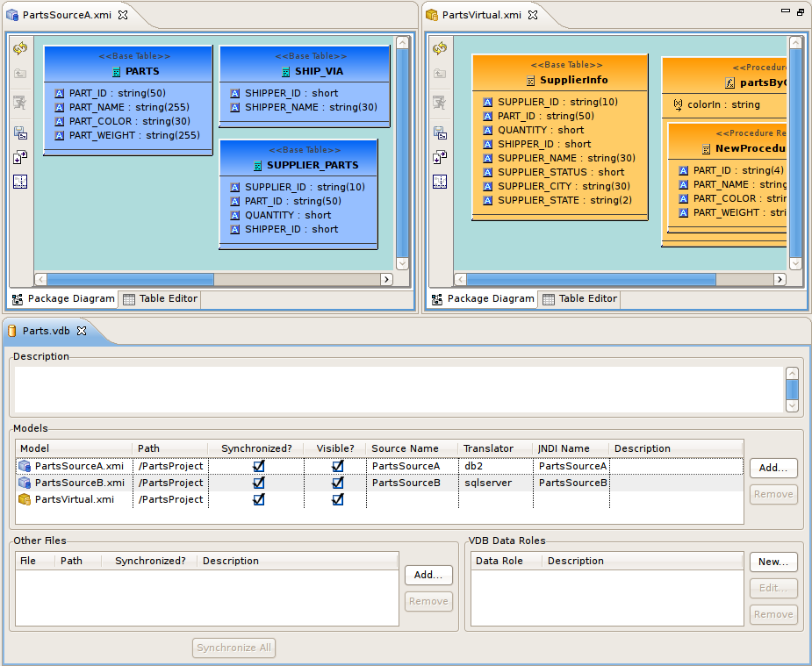Click inside the Description text field
This screenshot has height=666, width=812.
click(395, 382)
